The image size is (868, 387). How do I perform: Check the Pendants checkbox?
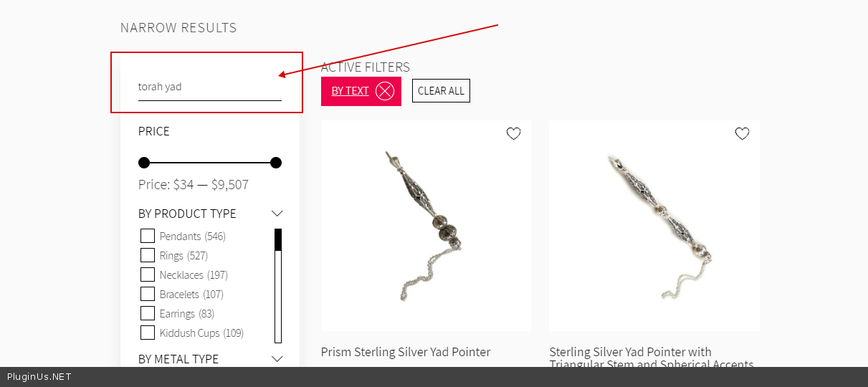point(148,236)
